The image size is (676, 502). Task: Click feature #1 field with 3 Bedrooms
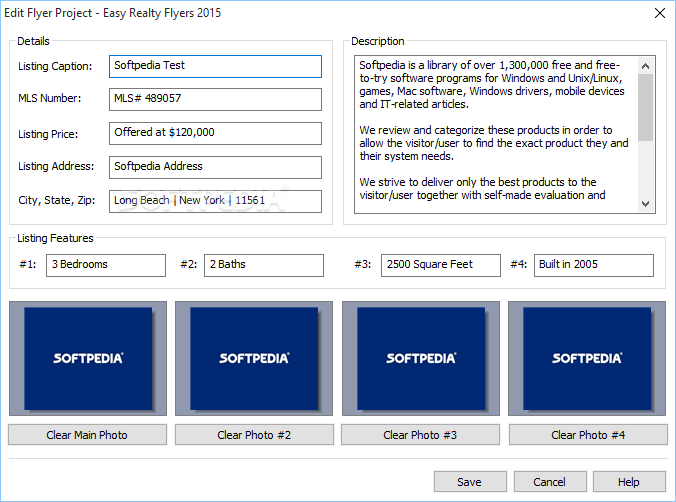(x=106, y=265)
